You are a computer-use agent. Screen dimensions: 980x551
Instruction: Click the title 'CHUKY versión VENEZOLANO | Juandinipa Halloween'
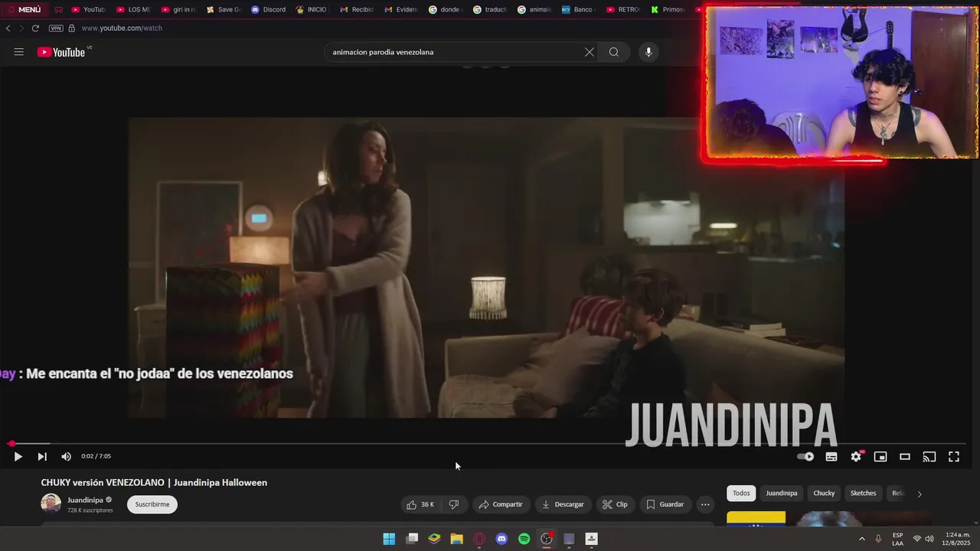point(154,483)
